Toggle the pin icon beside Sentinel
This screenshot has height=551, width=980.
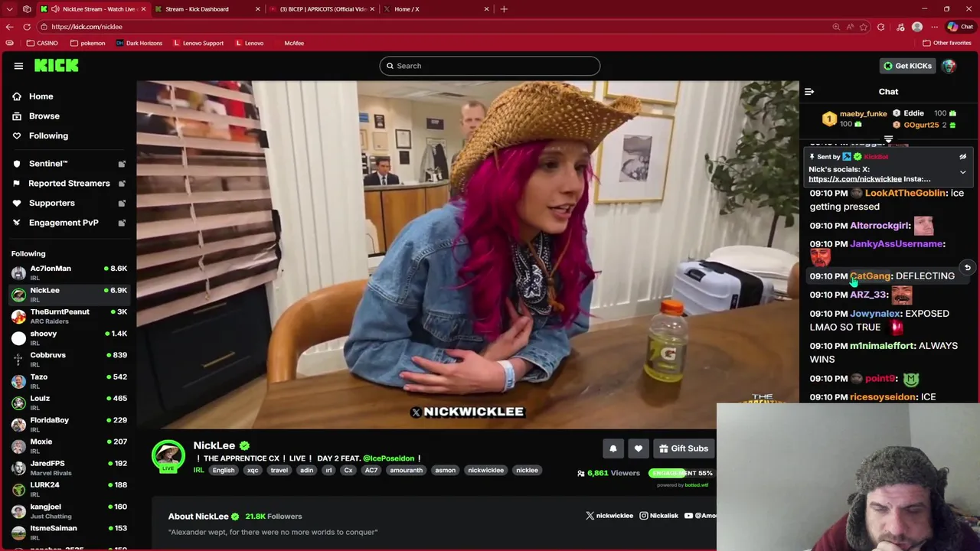tap(122, 164)
